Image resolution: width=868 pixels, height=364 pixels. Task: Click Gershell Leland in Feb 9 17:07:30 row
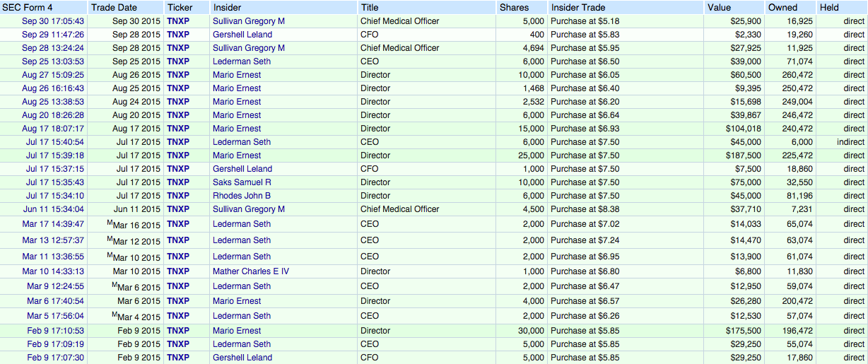242,358
